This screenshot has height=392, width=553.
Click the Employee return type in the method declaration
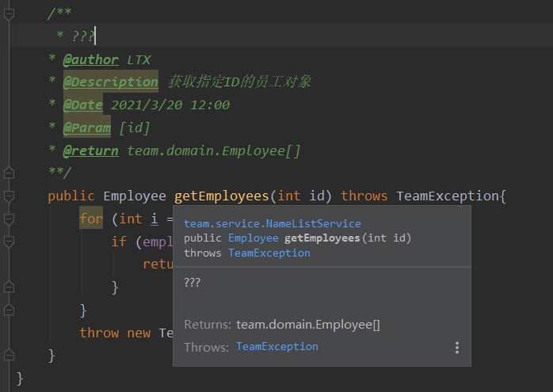pyautogui.click(x=135, y=196)
